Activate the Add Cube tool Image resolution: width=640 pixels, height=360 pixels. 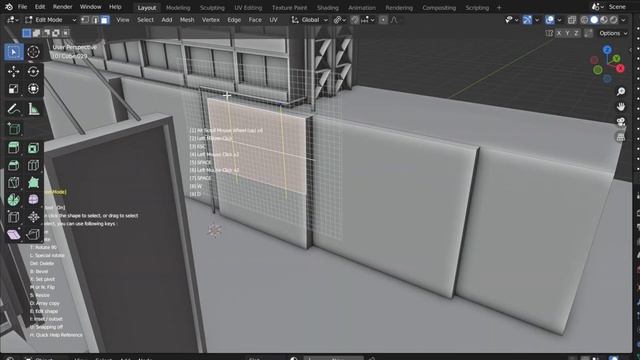tap(14, 129)
